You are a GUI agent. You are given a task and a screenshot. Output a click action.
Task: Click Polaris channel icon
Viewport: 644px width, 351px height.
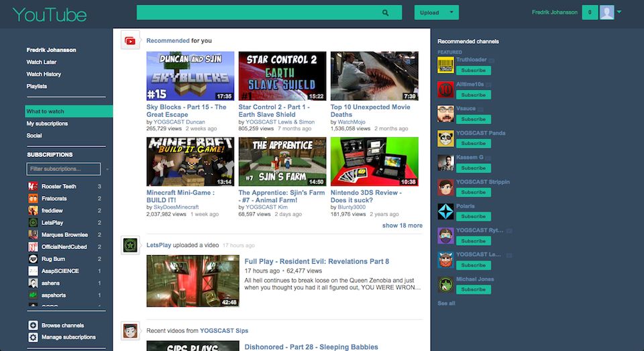(x=445, y=211)
